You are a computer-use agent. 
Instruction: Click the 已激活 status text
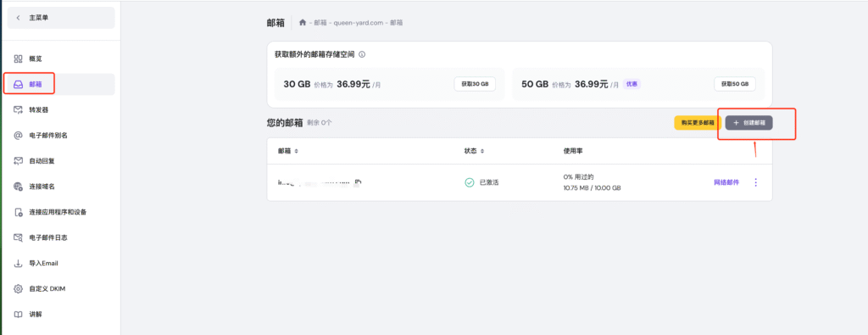tap(489, 182)
